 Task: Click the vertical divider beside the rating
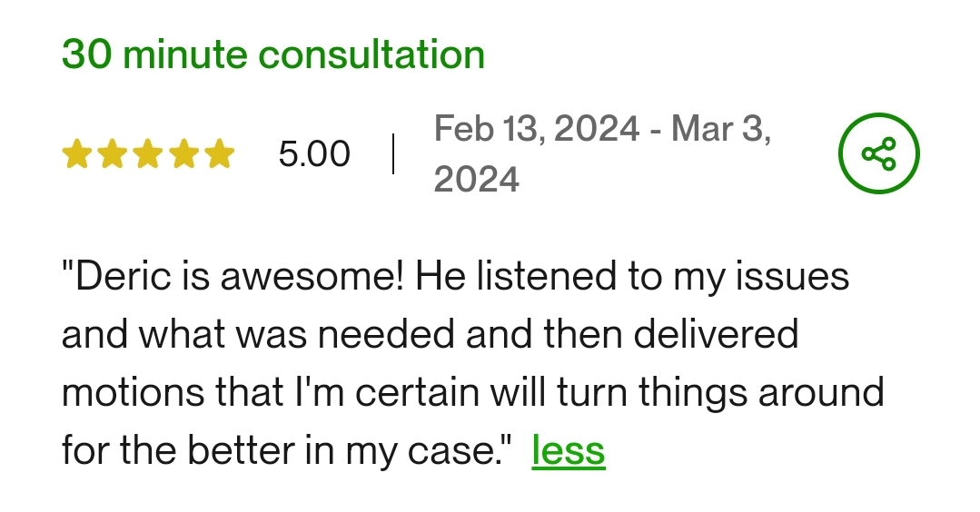(392, 154)
